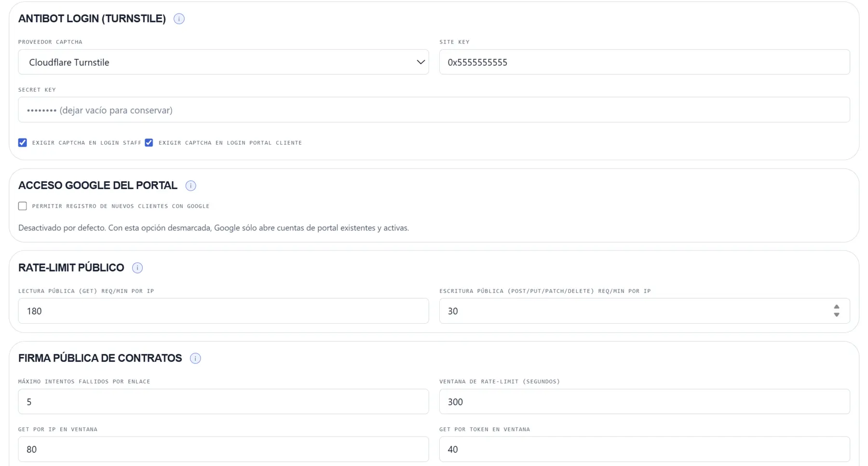Uncheck Exigir captcha en login portal cliente

coord(149,143)
